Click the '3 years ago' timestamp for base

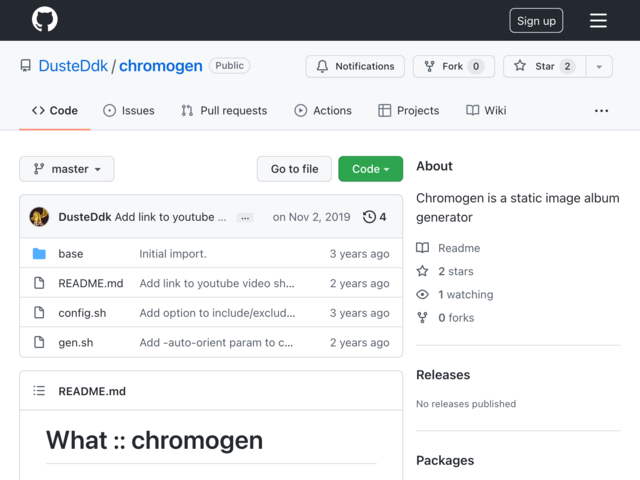(359, 254)
